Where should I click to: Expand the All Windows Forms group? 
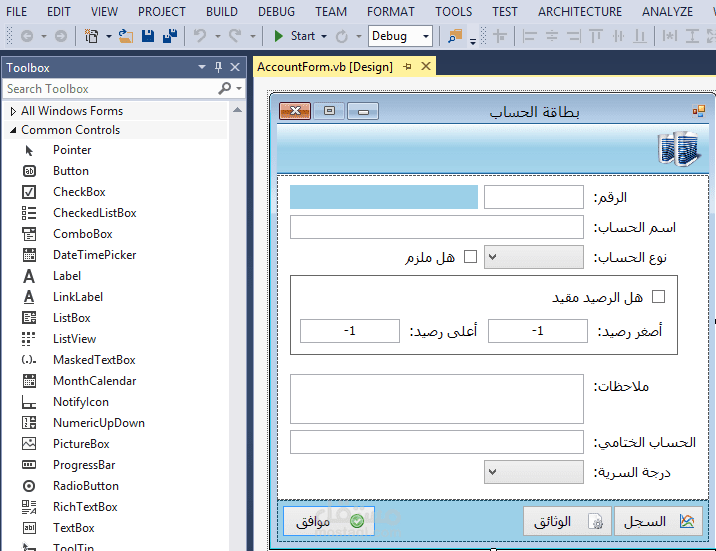(13, 111)
